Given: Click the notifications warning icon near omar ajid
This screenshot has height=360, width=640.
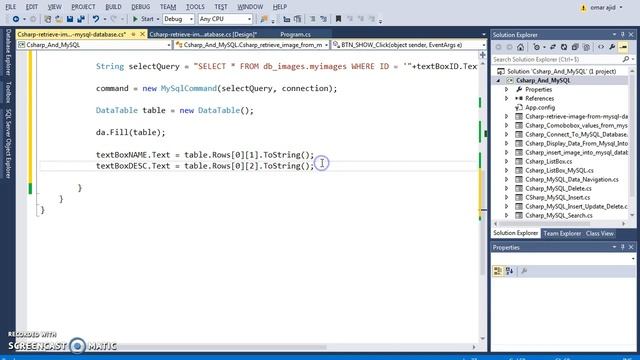Looking at the screenshot, I should pyautogui.click(x=583, y=7).
